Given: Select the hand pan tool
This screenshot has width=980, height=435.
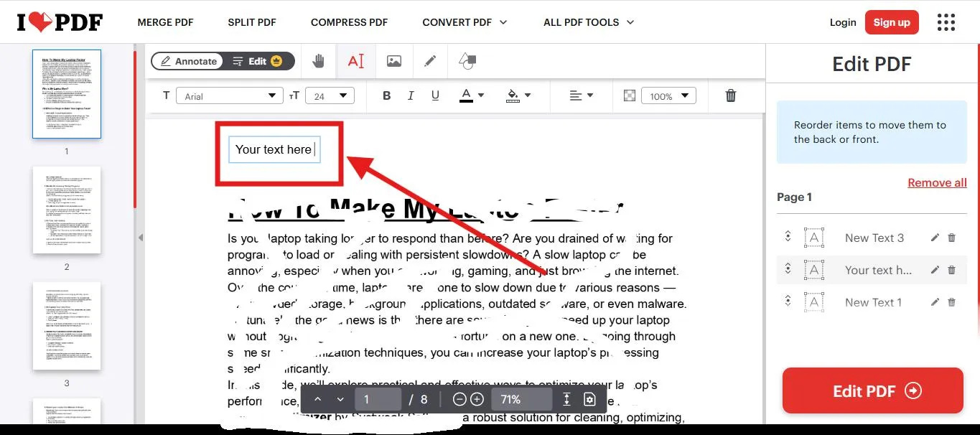Looking at the screenshot, I should point(318,61).
